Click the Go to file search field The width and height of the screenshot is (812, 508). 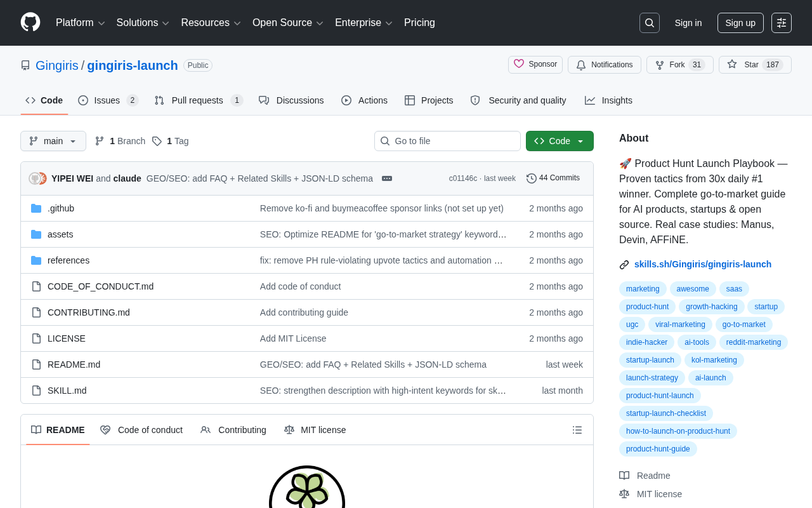click(447, 141)
